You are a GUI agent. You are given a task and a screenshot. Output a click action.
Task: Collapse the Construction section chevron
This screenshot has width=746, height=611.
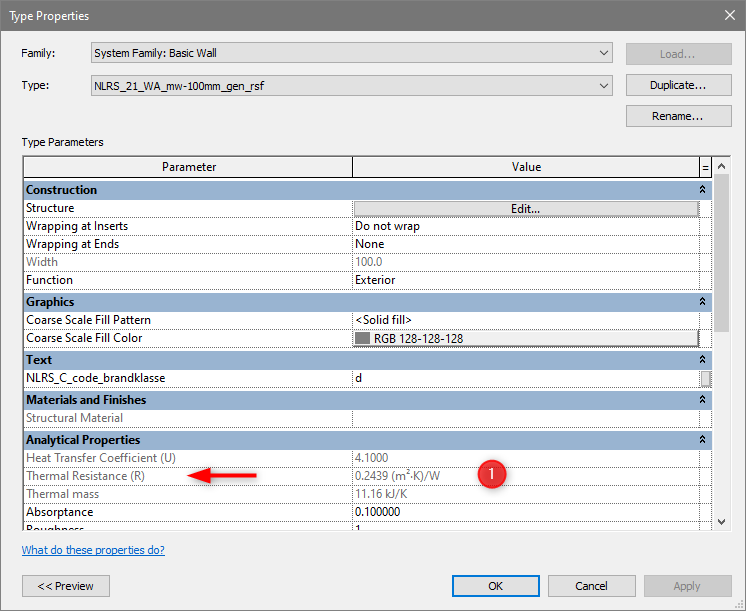coord(702,190)
